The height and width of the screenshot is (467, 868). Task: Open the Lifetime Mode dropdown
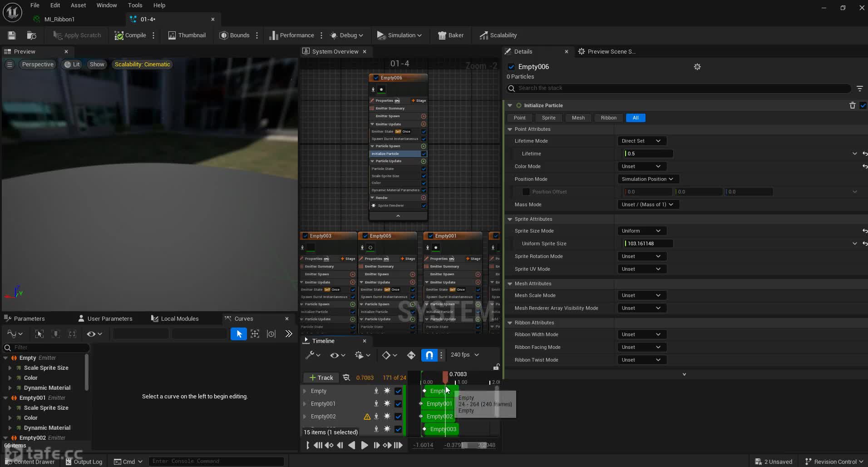(x=641, y=141)
